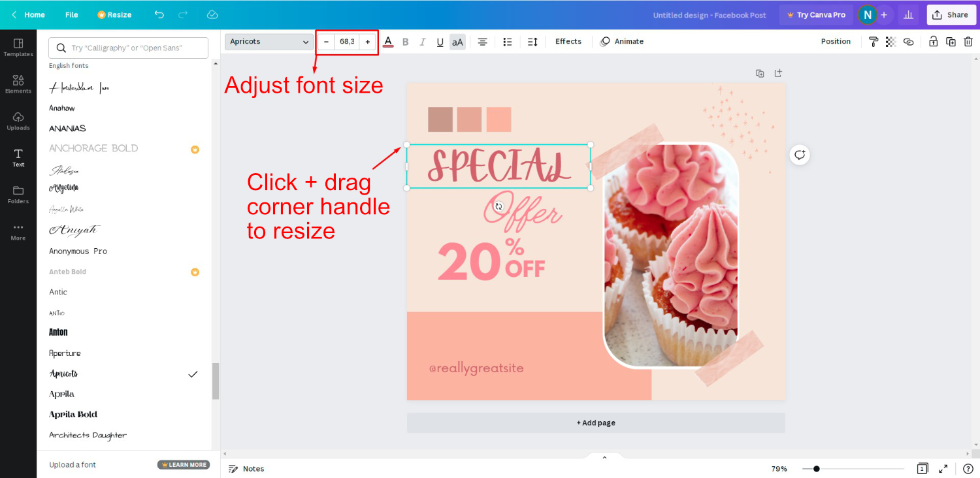Select the Copy style paint roller tool
Image resolution: width=980 pixels, height=478 pixels.
874,41
